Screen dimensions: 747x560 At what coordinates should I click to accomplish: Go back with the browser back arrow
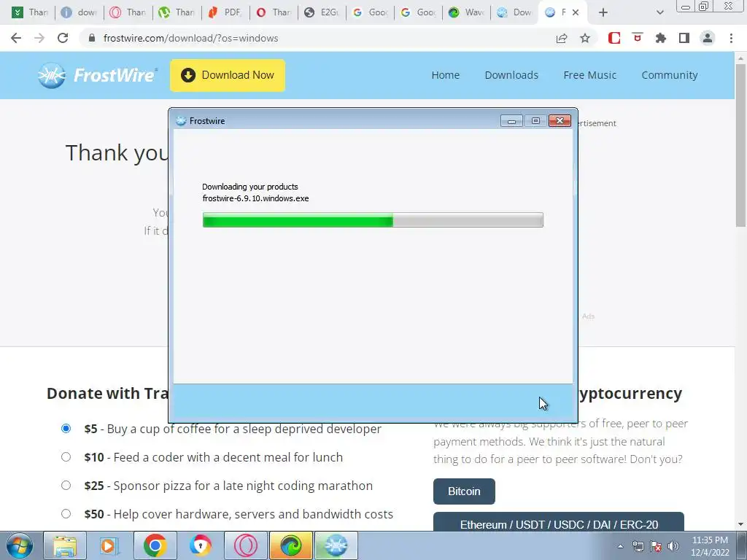(x=16, y=38)
